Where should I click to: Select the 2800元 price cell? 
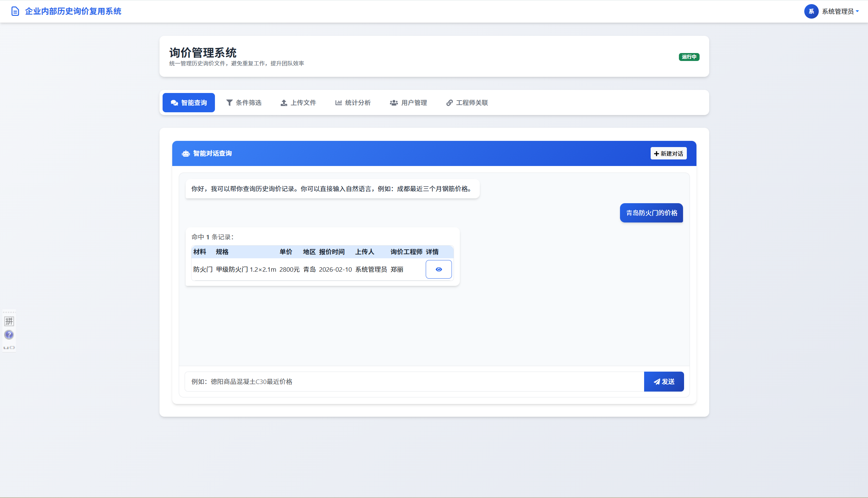click(289, 269)
